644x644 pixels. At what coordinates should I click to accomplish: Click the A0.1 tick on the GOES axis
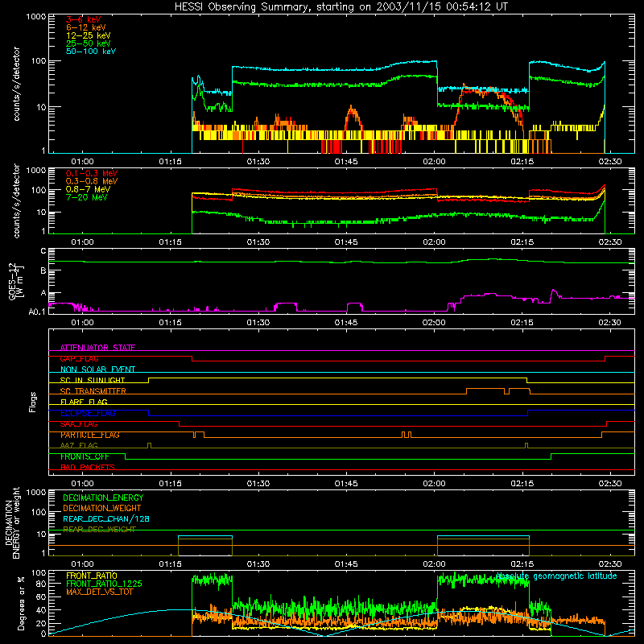[37, 312]
